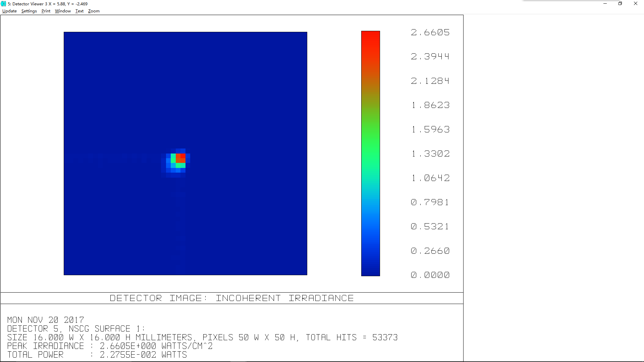Screen dimensions: 644x362
Task: Click the 2.1284 scale label
Action: pyautogui.click(x=430, y=81)
